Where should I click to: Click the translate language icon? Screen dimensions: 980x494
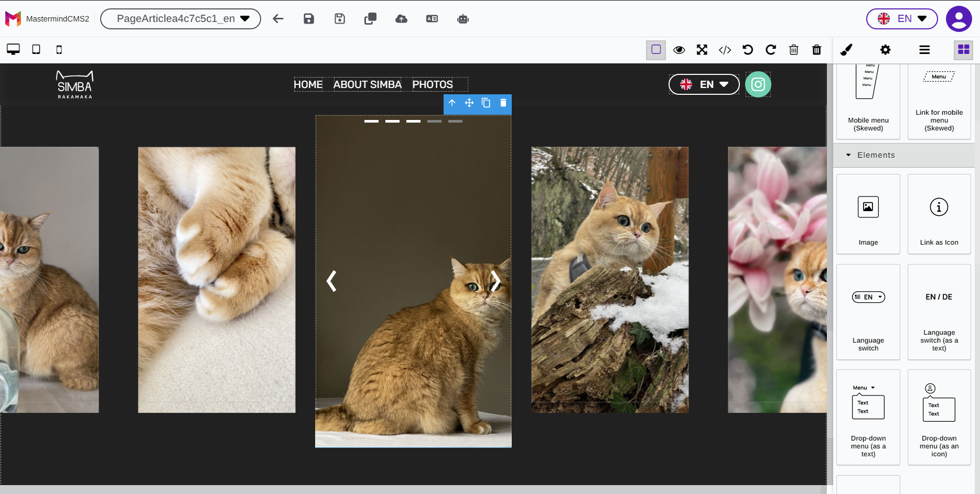point(432,19)
